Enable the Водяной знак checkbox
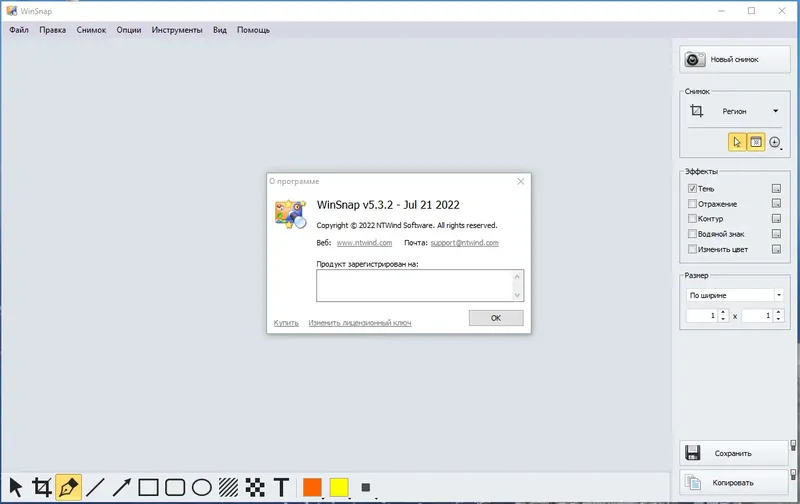Viewport: 800px width, 504px height. [692, 234]
